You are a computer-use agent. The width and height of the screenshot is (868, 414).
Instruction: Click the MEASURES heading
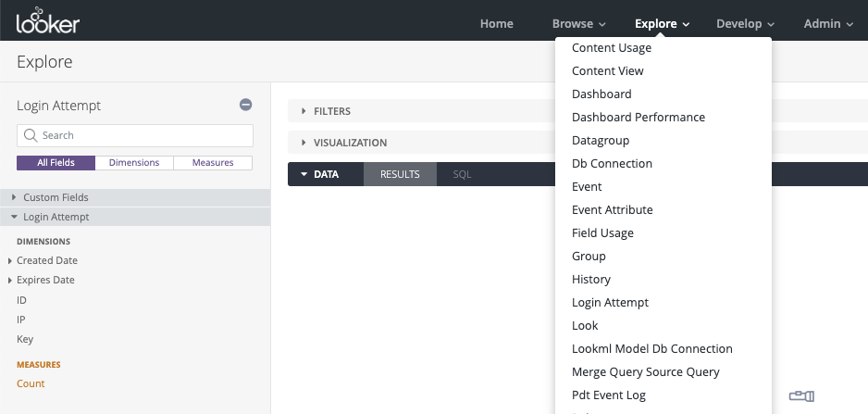[39, 365]
